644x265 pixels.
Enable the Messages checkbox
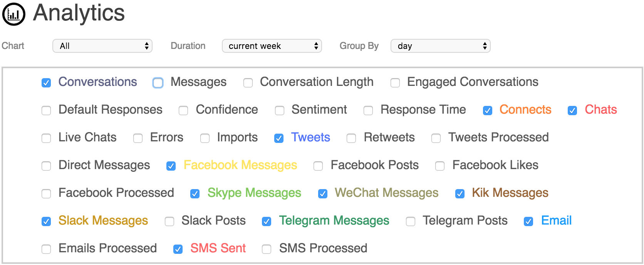[158, 83]
